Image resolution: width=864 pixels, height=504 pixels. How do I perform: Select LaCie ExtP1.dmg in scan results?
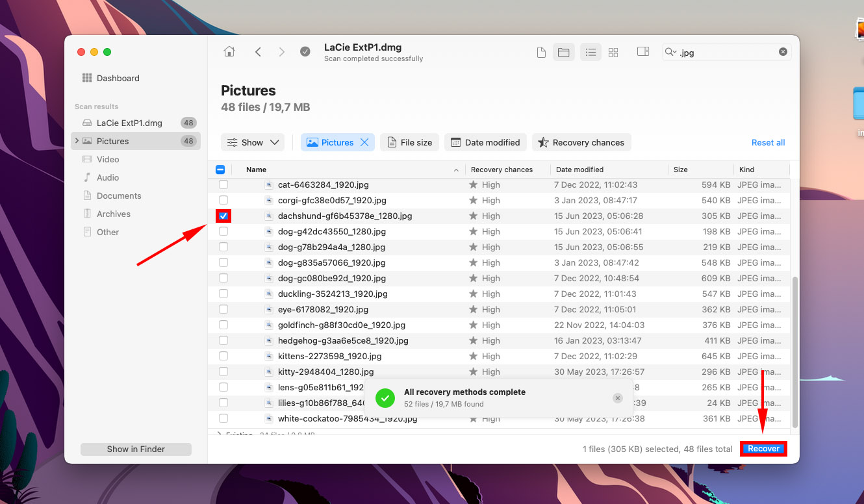point(135,123)
